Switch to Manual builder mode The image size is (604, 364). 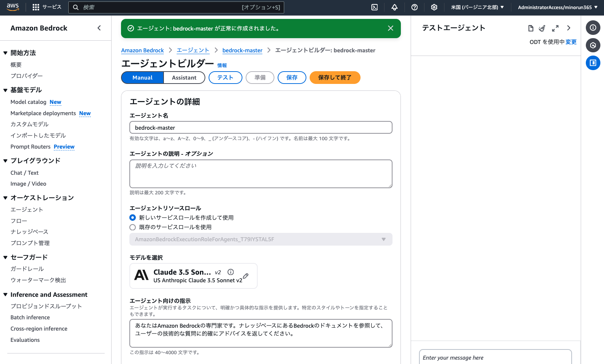click(x=142, y=78)
